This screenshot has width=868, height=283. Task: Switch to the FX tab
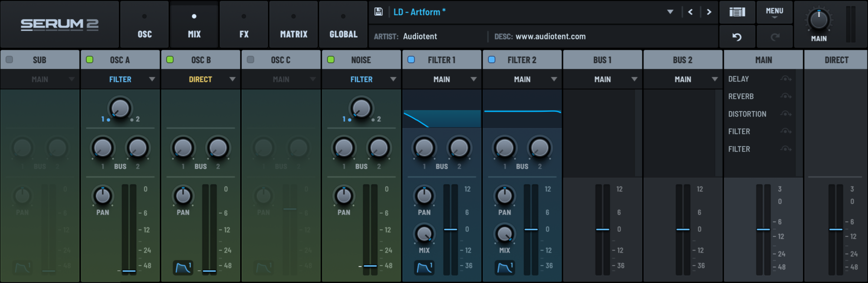244,24
